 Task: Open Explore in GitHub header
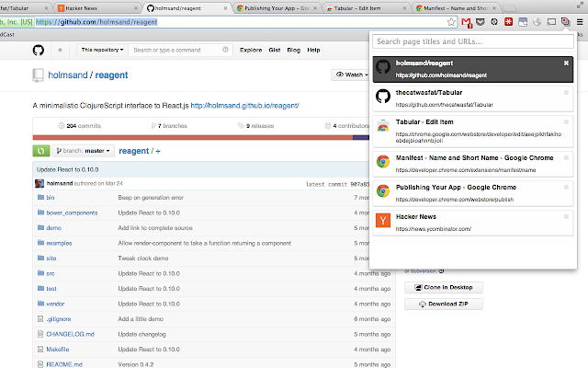pos(251,50)
